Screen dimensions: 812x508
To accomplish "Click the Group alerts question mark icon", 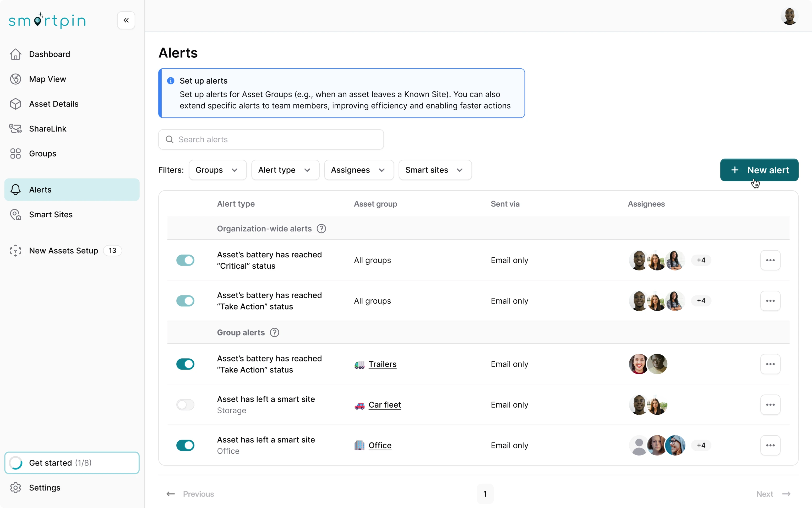I will (274, 332).
